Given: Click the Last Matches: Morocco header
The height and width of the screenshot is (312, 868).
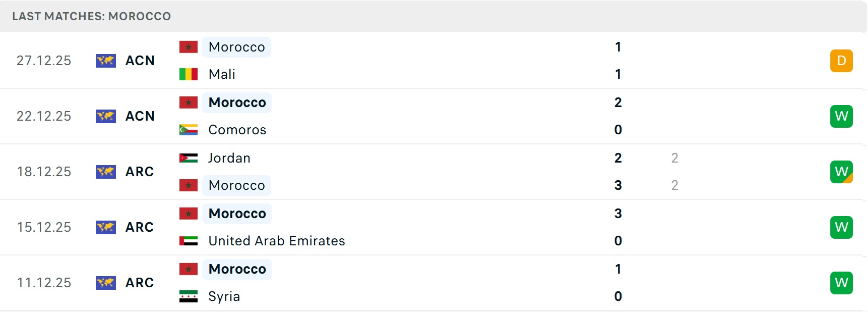Looking at the screenshot, I should [x=91, y=16].
